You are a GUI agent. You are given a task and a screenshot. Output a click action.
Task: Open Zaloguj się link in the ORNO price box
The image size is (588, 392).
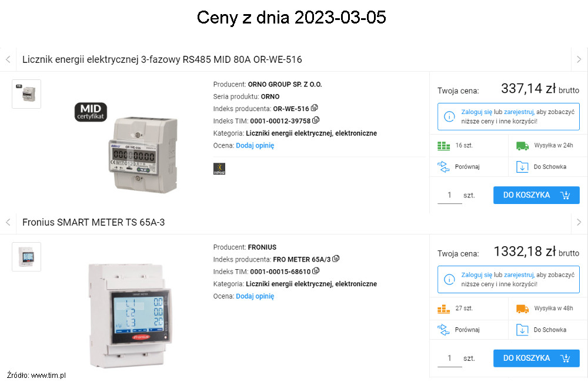coord(477,112)
